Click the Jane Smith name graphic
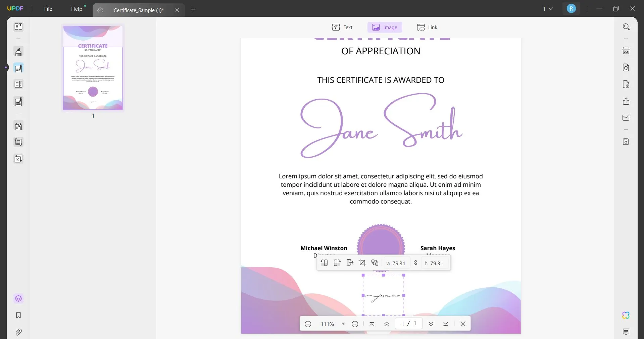644x339 pixels. coord(381,125)
